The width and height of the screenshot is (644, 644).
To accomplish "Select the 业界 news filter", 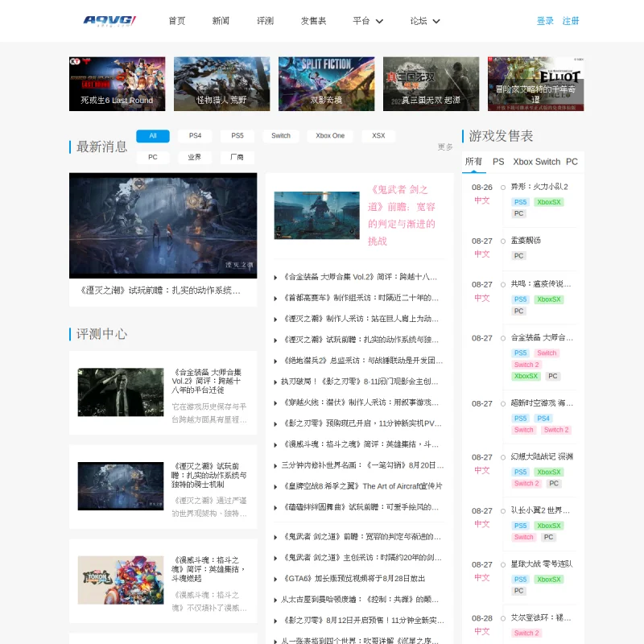I will click(x=195, y=157).
